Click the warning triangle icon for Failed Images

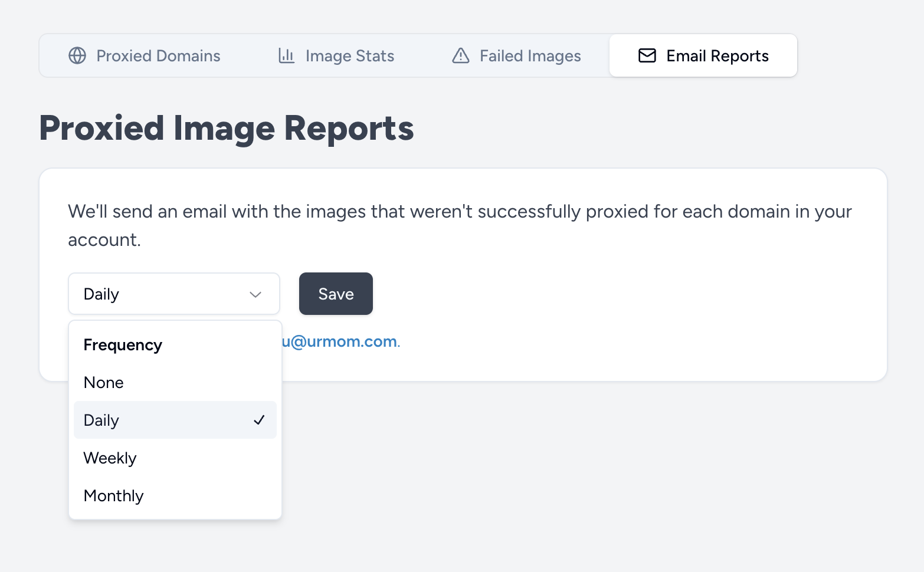(460, 55)
